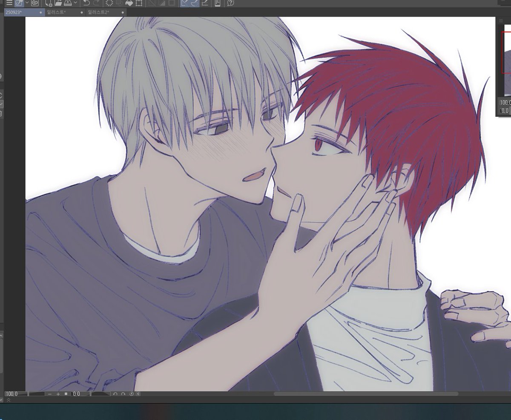Open the Navigator panel menu icon

click(501, 20)
